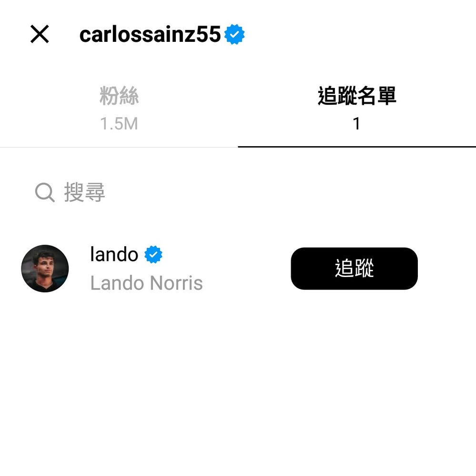Tap the 搜尋 placeholder text
Screen dimensions: 476x476
(84, 192)
